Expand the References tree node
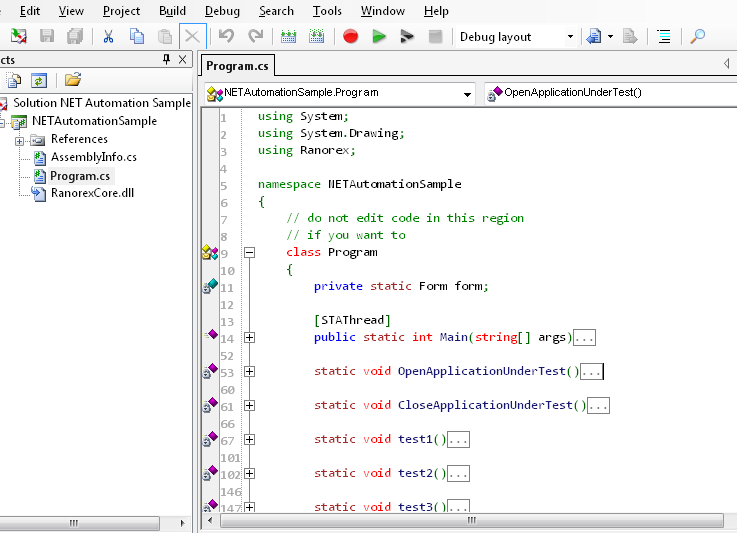737x533 pixels. coord(19,140)
